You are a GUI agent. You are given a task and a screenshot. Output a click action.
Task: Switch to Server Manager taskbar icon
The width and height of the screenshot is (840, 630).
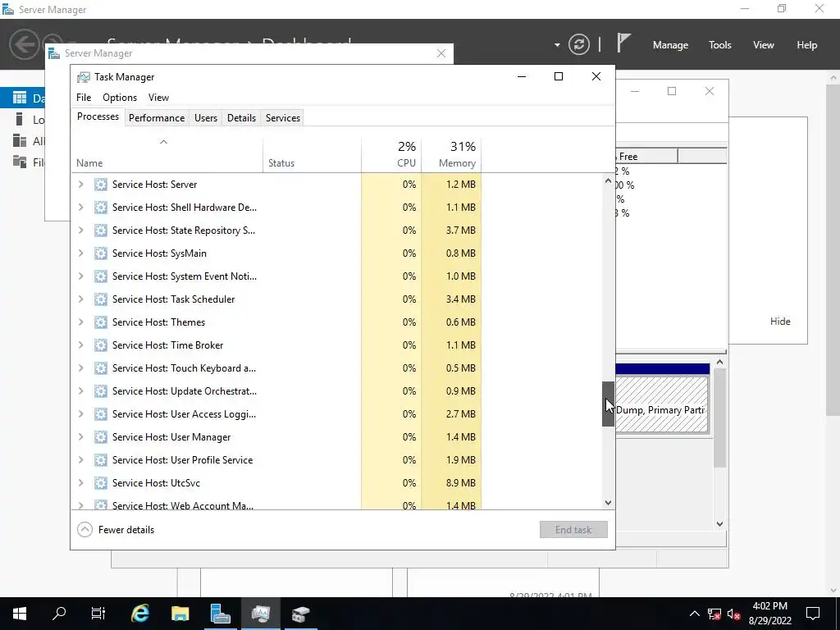point(220,614)
